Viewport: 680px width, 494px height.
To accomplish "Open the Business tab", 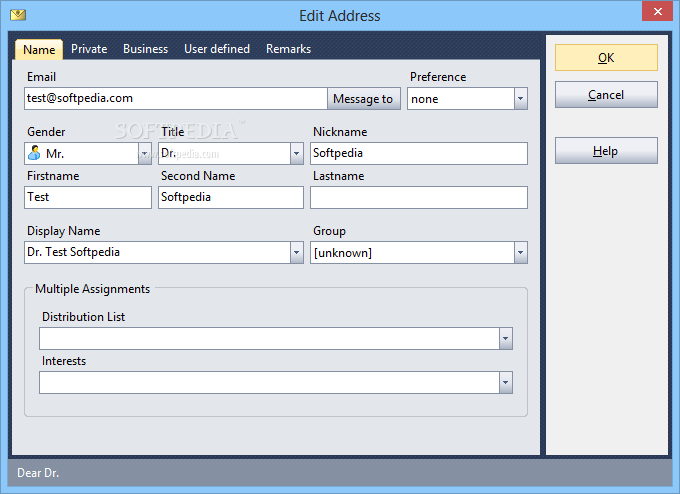I will pos(145,49).
